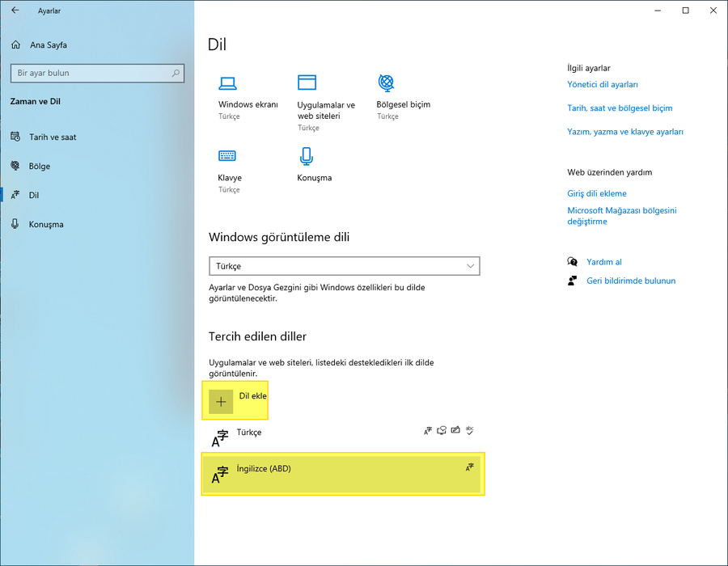The height and width of the screenshot is (566, 728).
Task: Click the Tarih ve saat calendar icon
Action: [x=15, y=137]
